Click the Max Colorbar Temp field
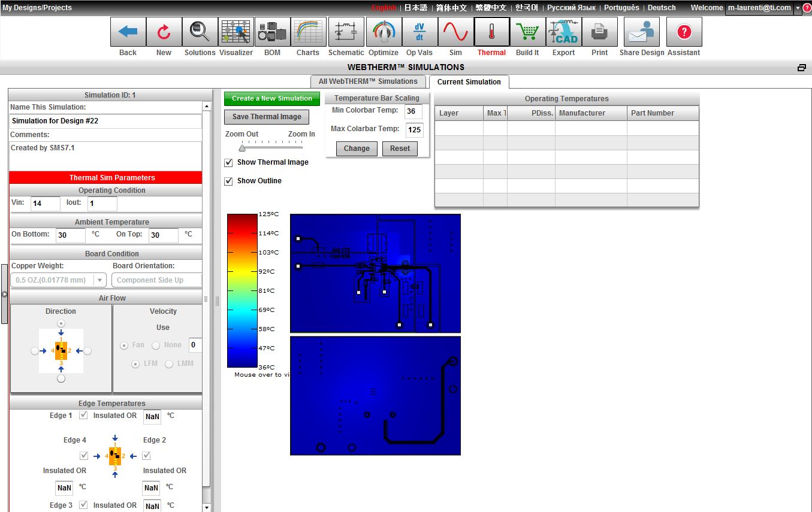 click(x=414, y=130)
